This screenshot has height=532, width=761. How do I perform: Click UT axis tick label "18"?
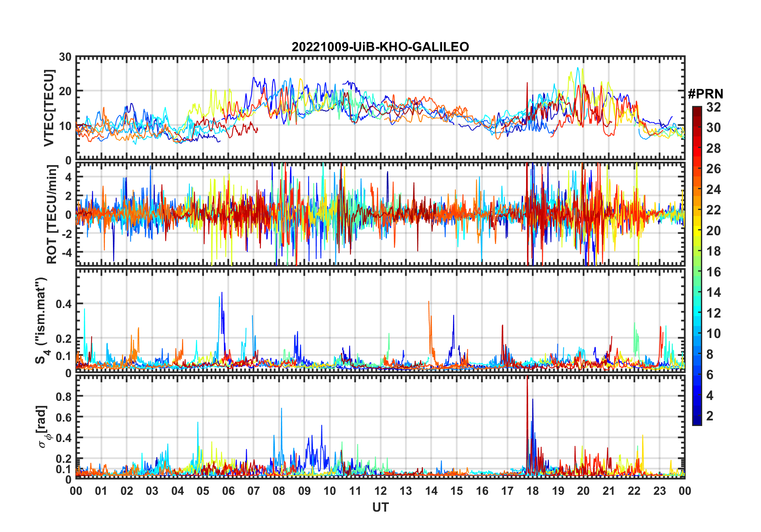coord(533,491)
